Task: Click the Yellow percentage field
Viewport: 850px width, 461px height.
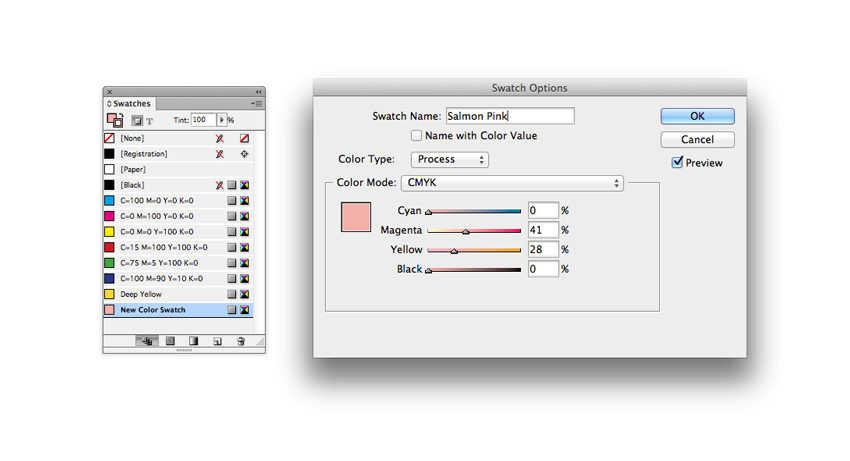Action: click(x=543, y=249)
